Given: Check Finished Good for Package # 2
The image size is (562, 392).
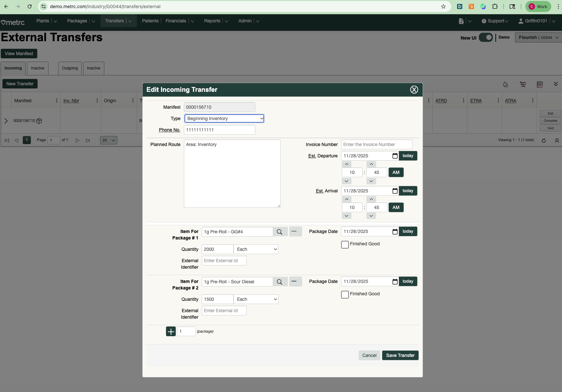Looking at the screenshot, I should coord(345,294).
